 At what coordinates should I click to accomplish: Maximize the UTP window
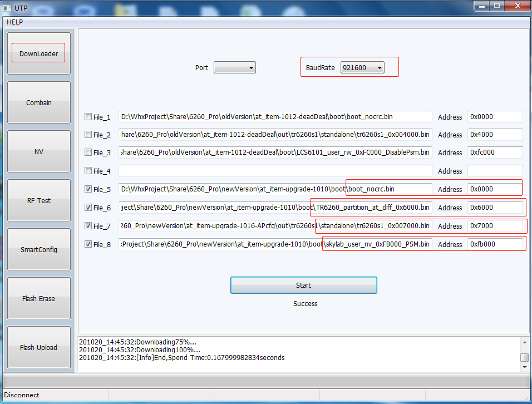coord(497,6)
